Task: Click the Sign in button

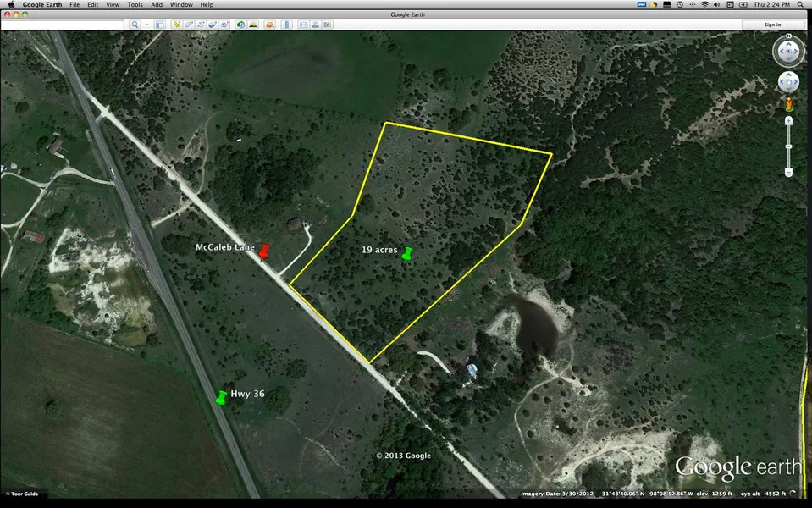Action: click(x=772, y=25)
